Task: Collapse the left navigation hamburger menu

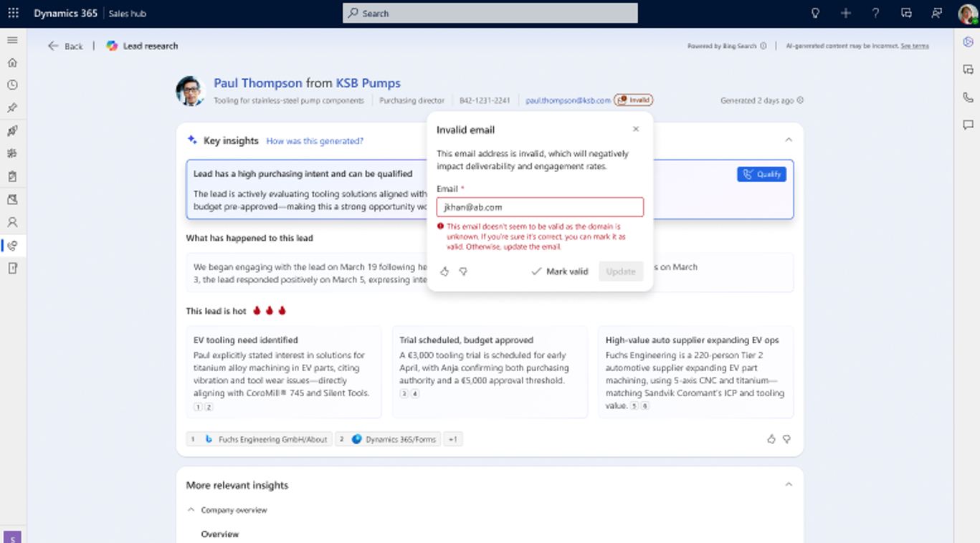Action: pyautogui.click(x=12, y=40)
